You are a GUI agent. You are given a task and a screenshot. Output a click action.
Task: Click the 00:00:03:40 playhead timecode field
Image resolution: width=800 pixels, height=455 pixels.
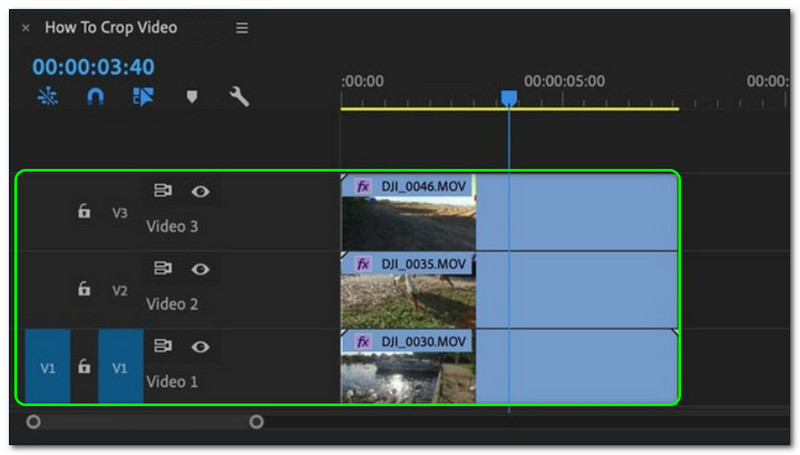[x=93, y=67]
